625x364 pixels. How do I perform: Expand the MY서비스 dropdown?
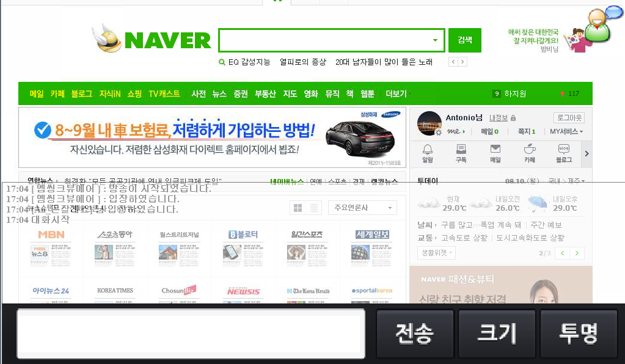click(x=566, y=131)
